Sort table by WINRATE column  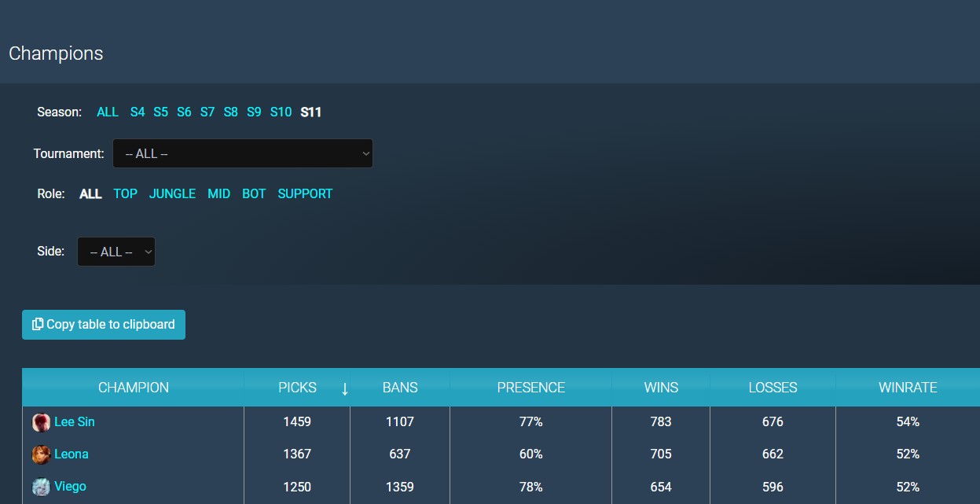907,388
